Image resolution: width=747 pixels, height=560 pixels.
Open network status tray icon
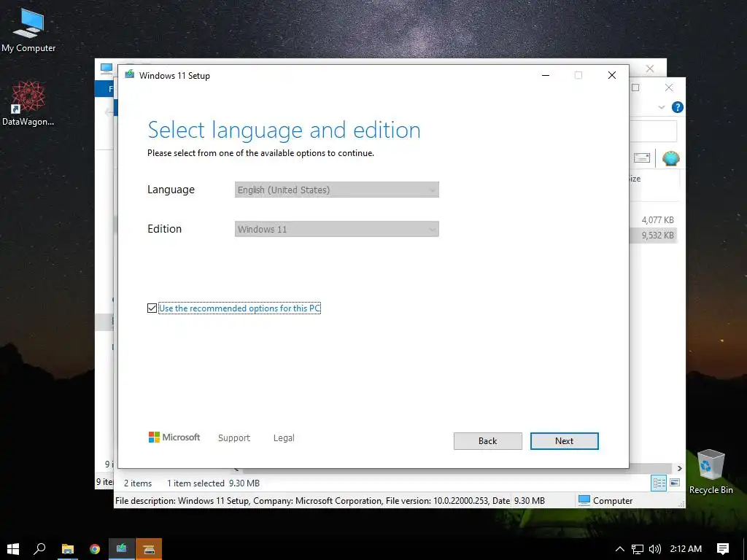(x=638, y=549)
